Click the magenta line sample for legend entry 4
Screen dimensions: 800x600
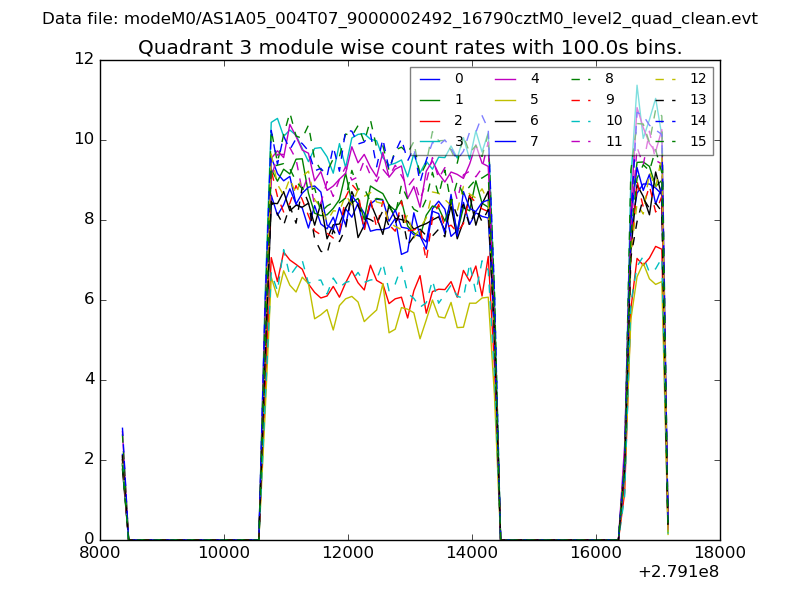click(x=506, y=79)
